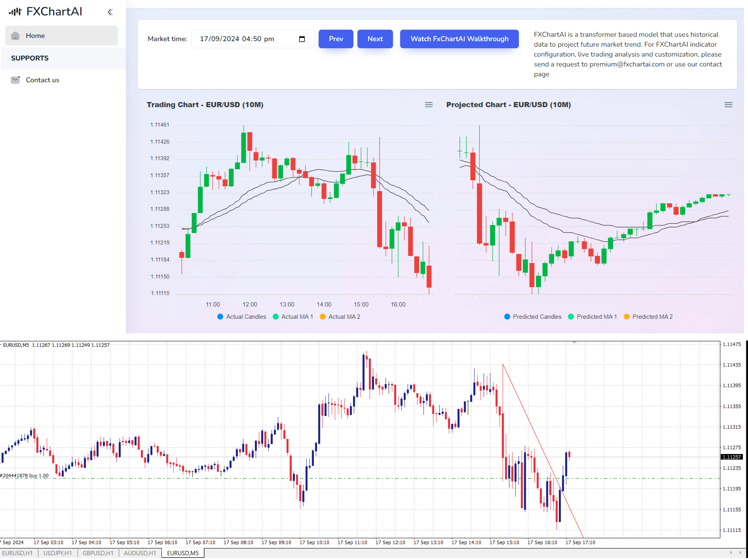Click the 17 Sep 17:10 time label
748x560 pixels.
click(580, 542)
